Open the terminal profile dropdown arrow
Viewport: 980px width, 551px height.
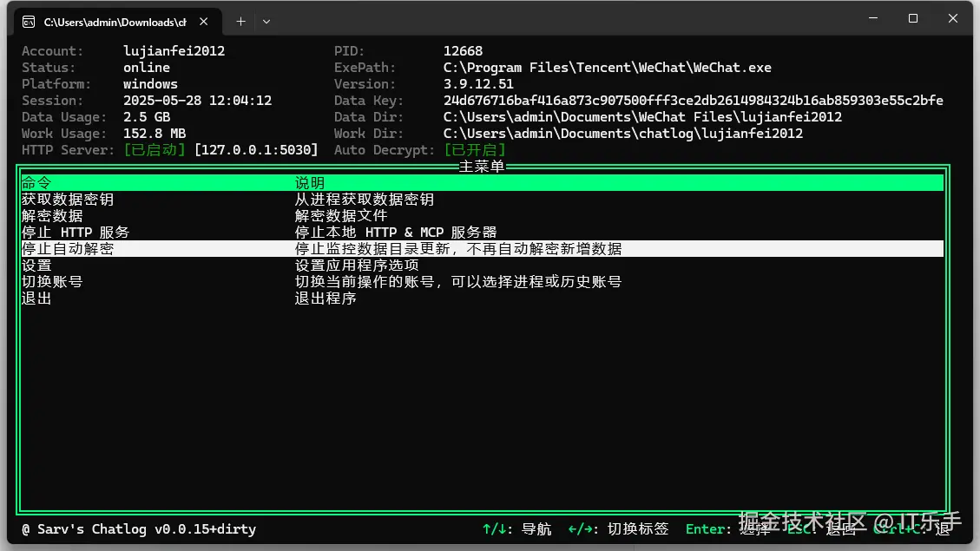pos(266,21)
